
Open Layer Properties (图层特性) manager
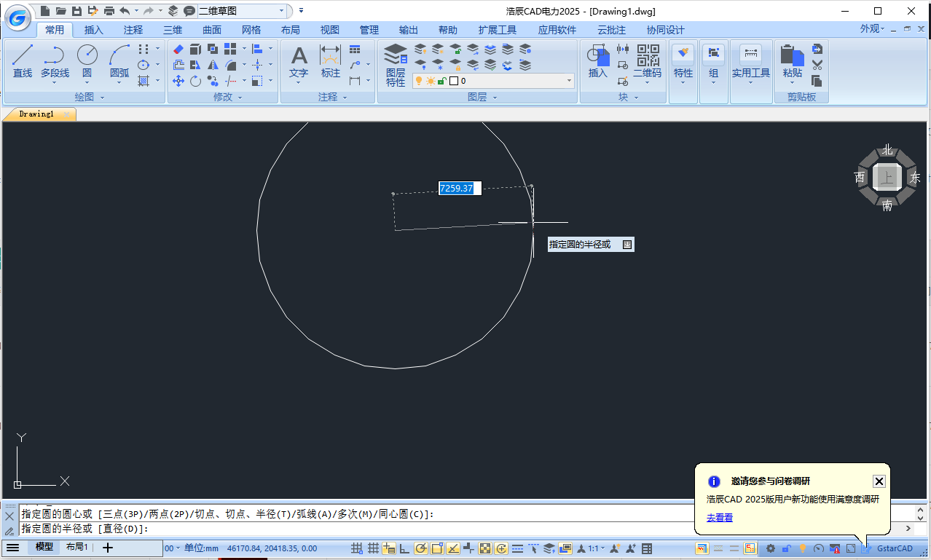click(396, 66)
